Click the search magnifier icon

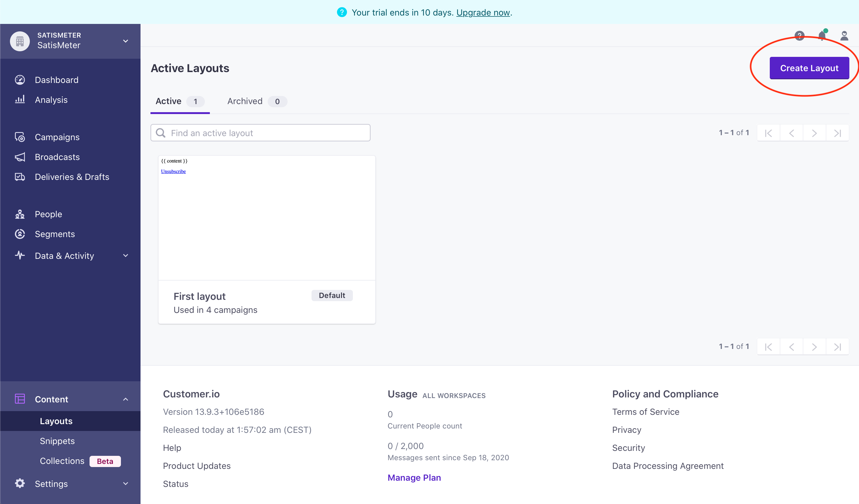click(160, 133)
